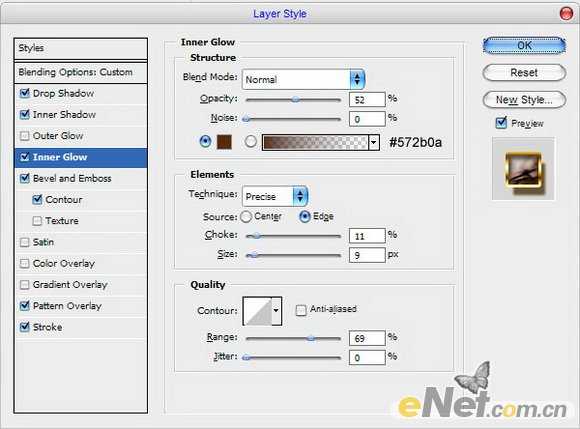Click the brown glow color swatch
The width and height of the screenshot is (580, 429).
click(x=224, y=142)
